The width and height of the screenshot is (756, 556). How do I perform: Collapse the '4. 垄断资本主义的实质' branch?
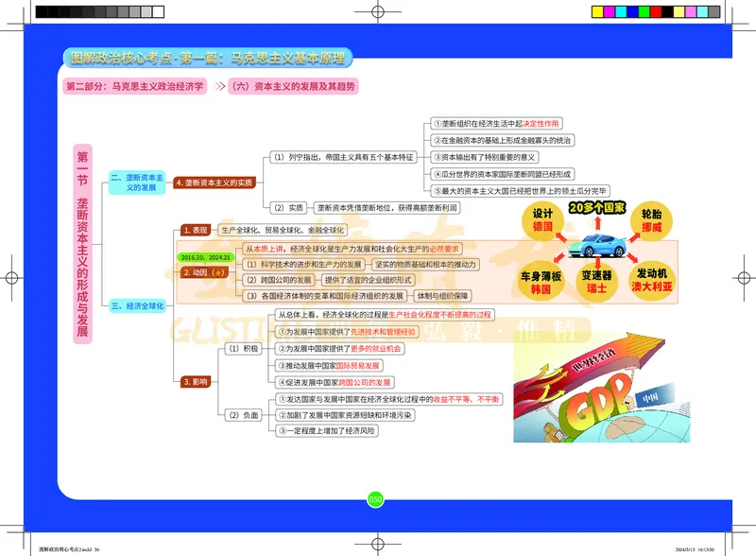click(215, 181)
